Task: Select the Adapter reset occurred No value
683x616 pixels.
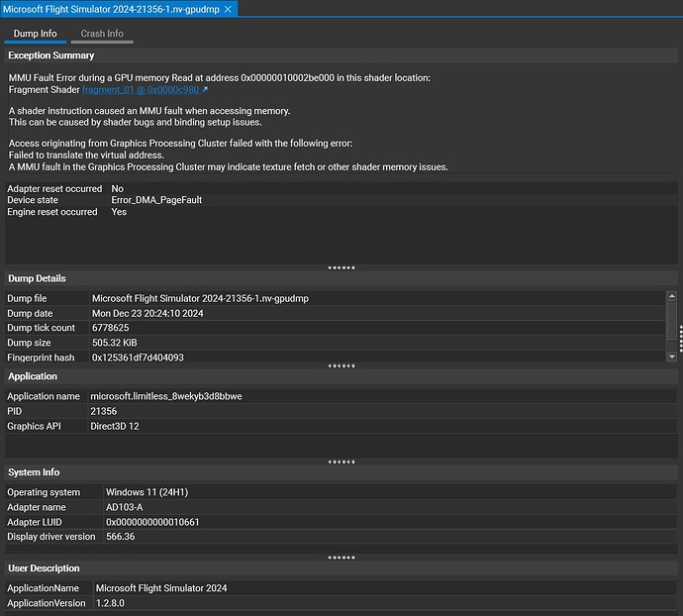Action: (x=117, y=189)
